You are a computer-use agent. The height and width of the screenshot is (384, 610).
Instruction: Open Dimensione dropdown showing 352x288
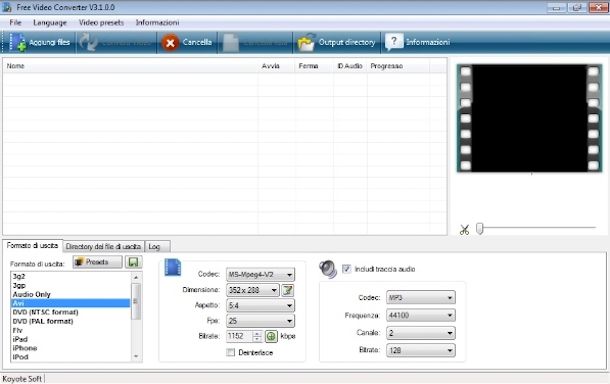pyautogui.click(x=252, y=290)
